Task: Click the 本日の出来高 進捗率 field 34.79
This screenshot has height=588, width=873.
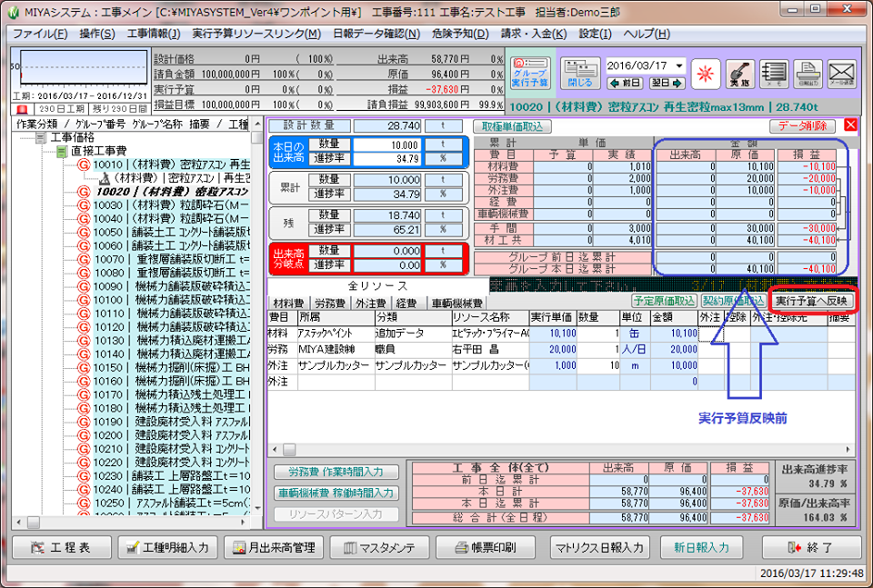Action: [x=387, y=158]
